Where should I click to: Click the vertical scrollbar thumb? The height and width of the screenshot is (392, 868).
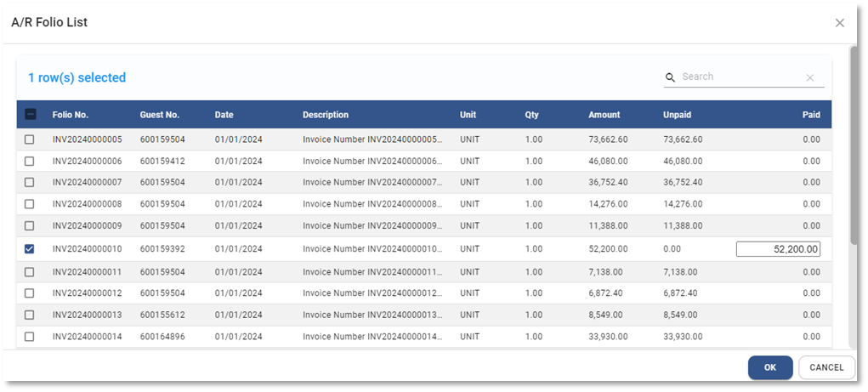(x=854, y=145)
